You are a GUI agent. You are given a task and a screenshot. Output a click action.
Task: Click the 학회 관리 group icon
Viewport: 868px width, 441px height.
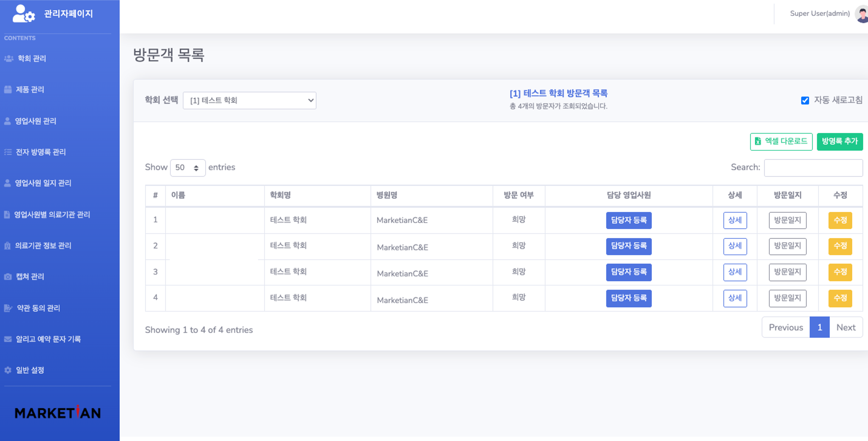point(8,58)
